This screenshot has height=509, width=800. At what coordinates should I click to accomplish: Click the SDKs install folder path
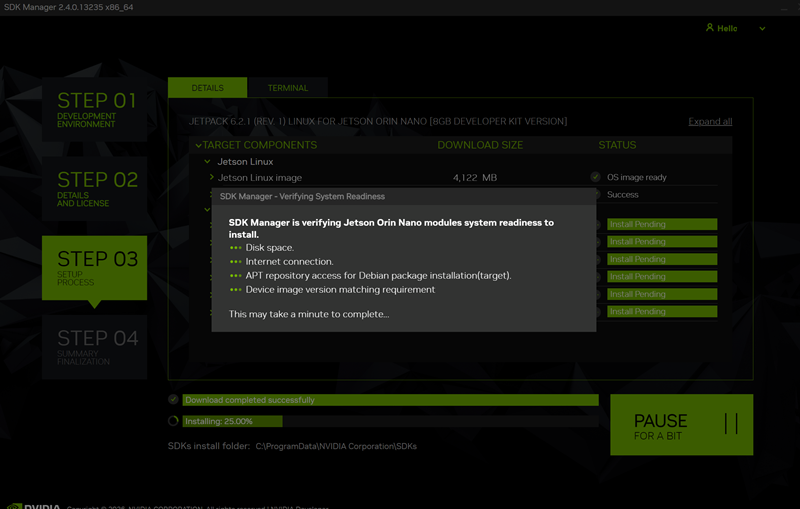pos(336,445)
